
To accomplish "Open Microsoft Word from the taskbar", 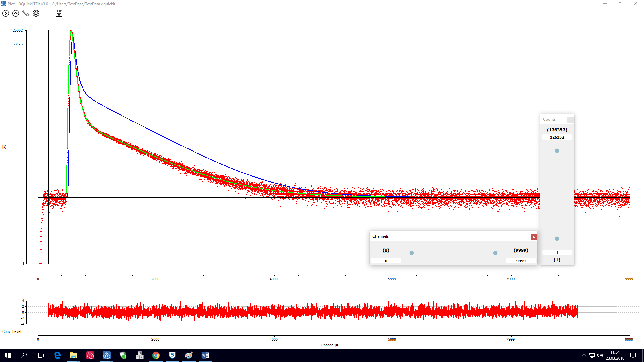I will pyautogui.click(x=205, y=355).
